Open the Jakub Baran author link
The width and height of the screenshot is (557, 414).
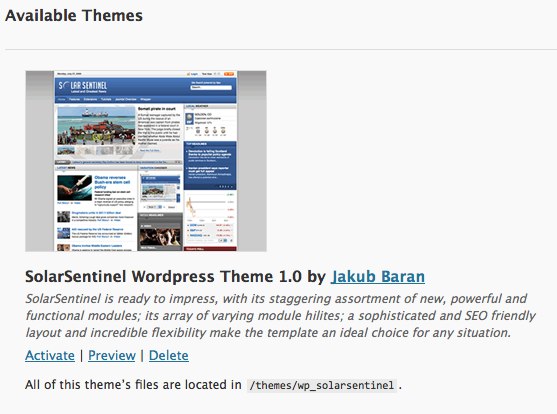[378, 276]
